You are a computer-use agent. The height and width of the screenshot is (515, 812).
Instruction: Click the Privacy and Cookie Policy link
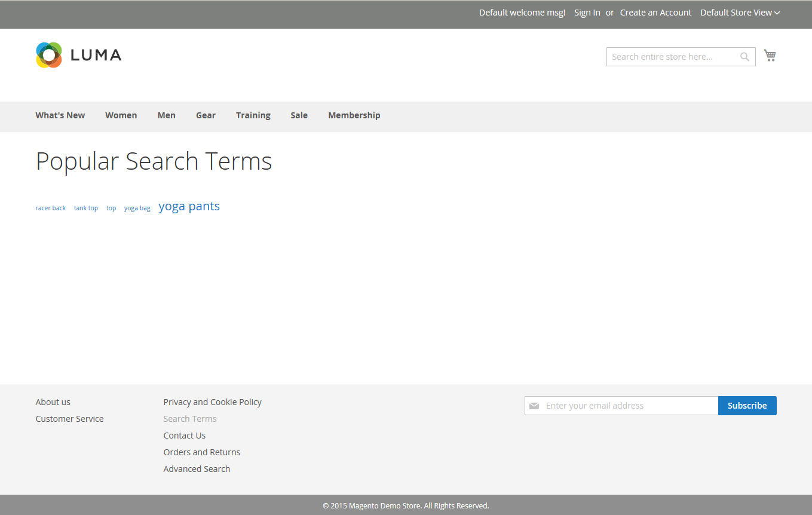(212, 401)
